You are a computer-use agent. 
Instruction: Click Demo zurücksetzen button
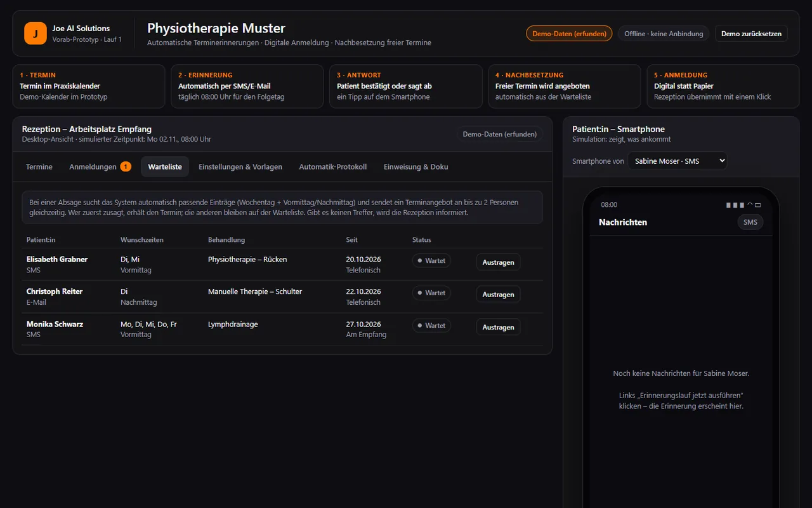click(751, 34)
